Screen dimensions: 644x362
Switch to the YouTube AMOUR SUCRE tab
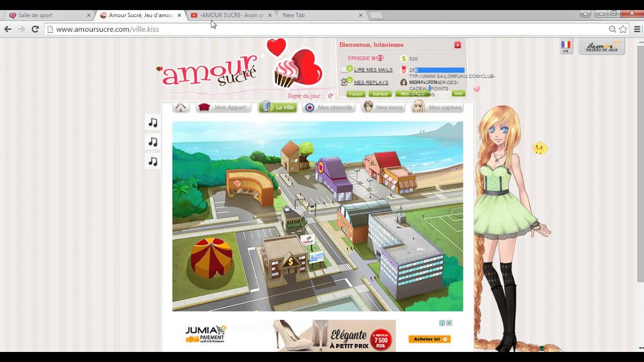tap(232, 15)
